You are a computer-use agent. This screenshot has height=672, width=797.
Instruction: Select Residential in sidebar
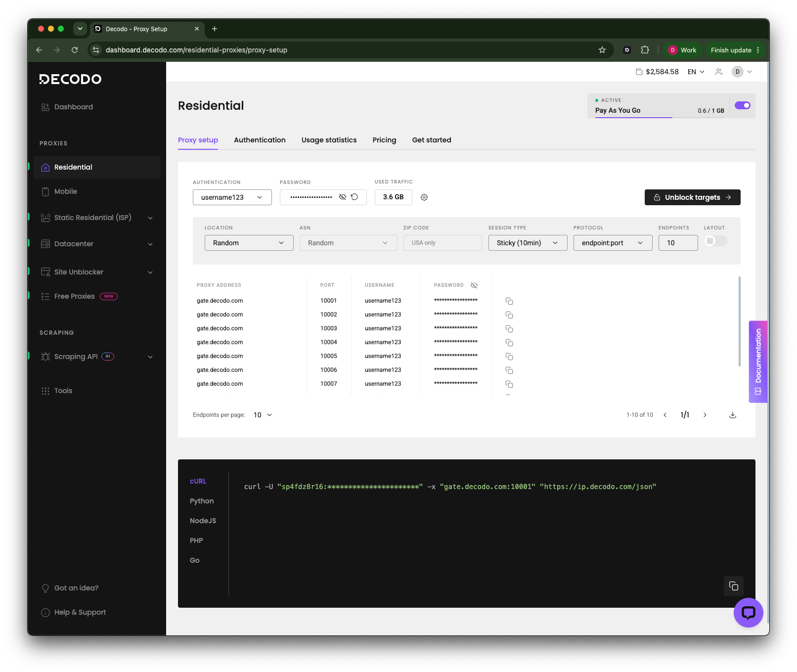97,167
